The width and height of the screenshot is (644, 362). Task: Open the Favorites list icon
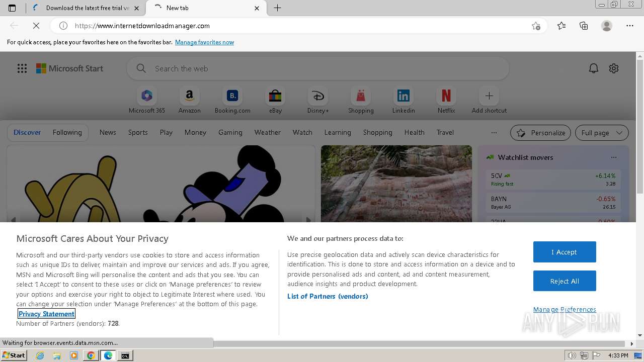click(561, 26)
